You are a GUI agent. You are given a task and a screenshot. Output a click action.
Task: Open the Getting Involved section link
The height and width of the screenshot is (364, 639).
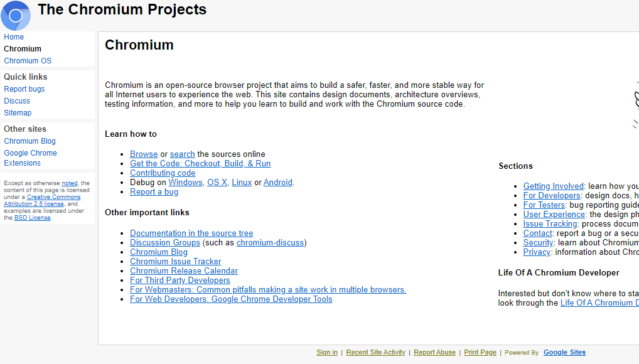(x=554, y=186)
